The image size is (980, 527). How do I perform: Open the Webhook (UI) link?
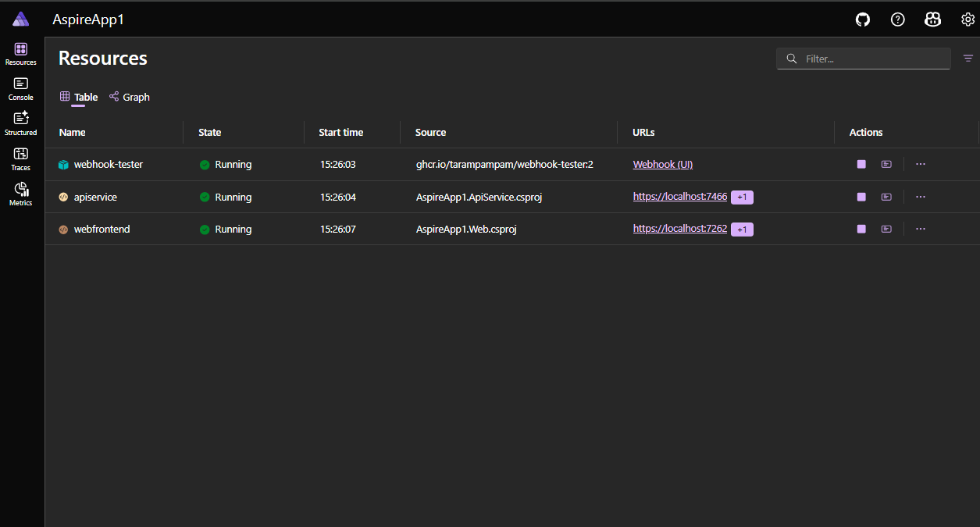662,164
